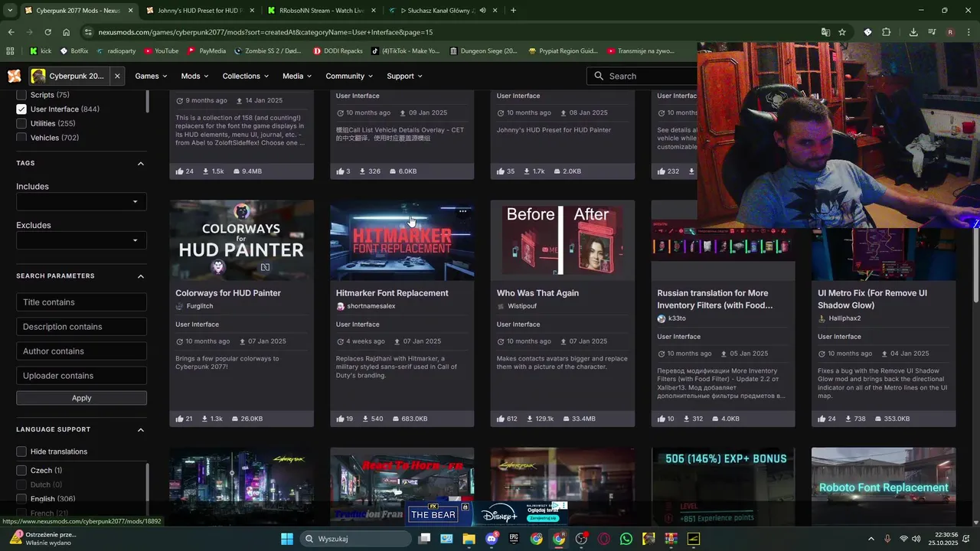Collapse the SEARCH PARAMETERS section

click(x=140, y=275)
